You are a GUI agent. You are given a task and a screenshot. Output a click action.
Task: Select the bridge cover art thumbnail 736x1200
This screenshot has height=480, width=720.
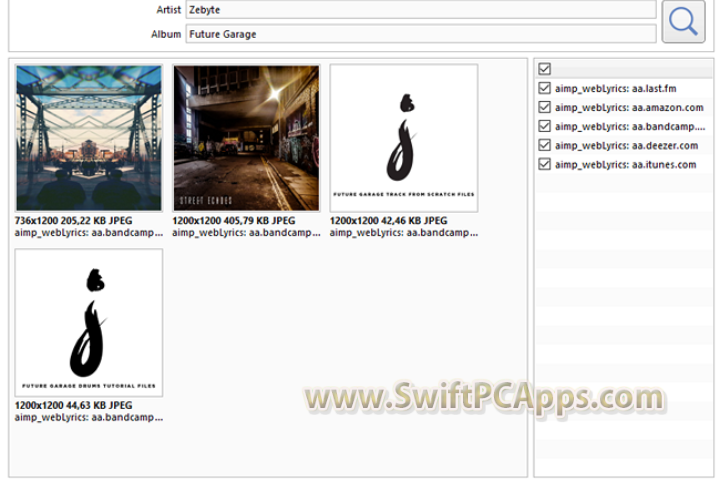[89, 138]
